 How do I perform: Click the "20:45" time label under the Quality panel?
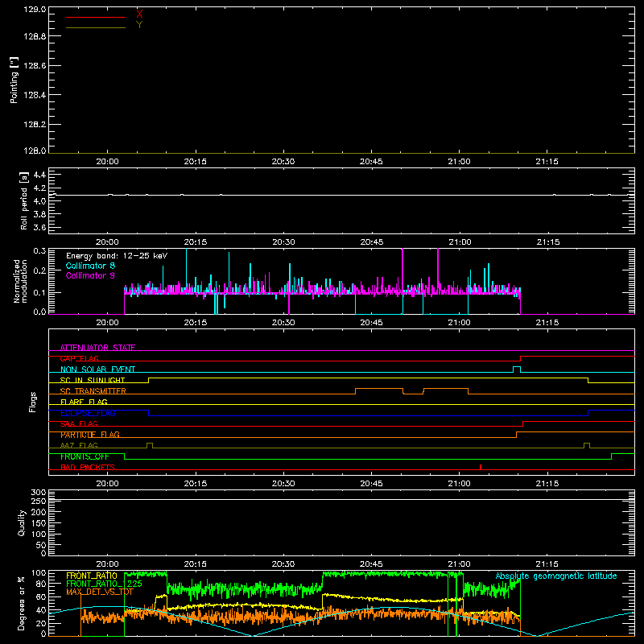pyautogui.click(x=371, y=564)
